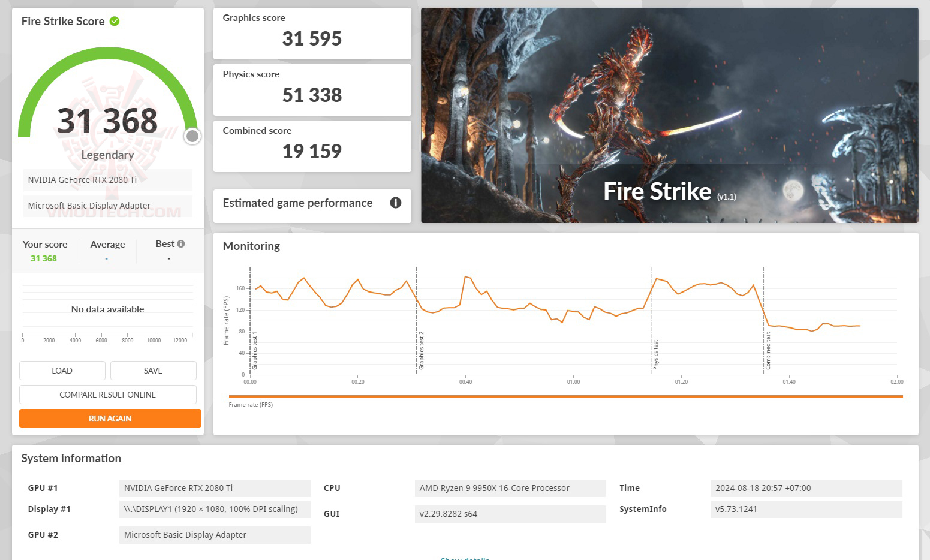Viewport: 930px width, 560px height.
Task: Select the Best score comparison column
Action: [166, 251]
